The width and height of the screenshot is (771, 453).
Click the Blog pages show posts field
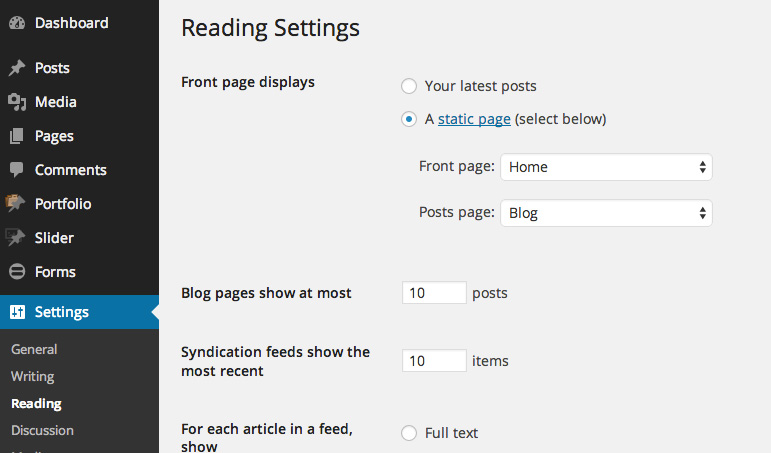click(x=434, y=293)
